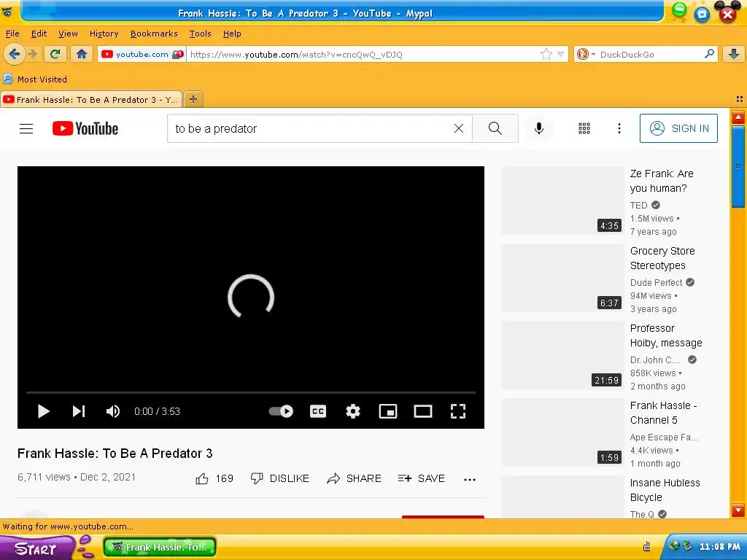Click the YouTube search box
Viewport: 747px width, 560px height.
(312, 128)
